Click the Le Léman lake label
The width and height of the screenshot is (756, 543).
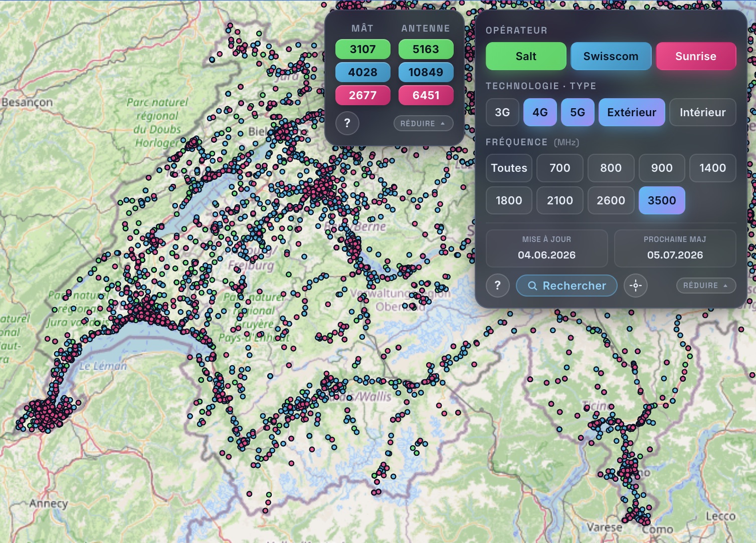pos(103,366)
